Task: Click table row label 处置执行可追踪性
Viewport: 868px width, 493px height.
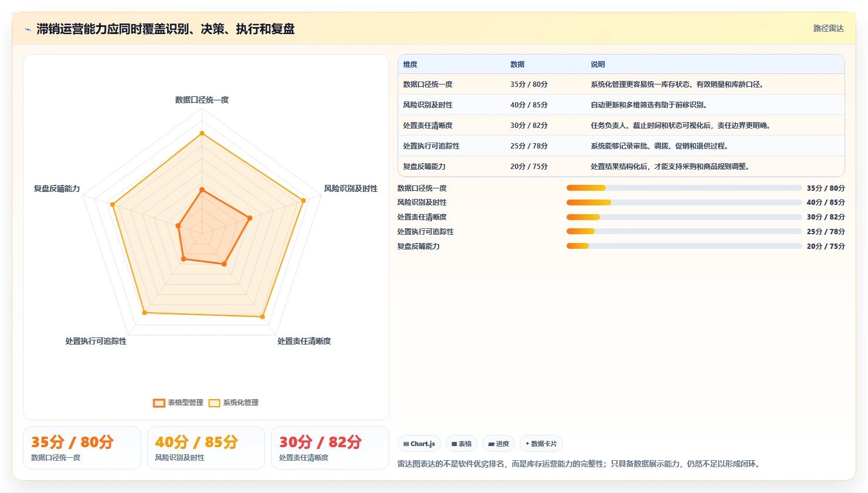Action: tap(431, 146)
